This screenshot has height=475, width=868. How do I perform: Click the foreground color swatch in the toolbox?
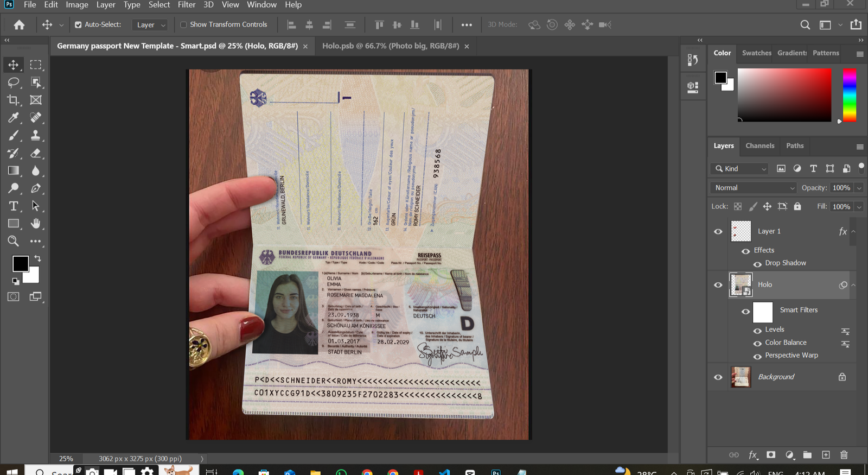21,264
